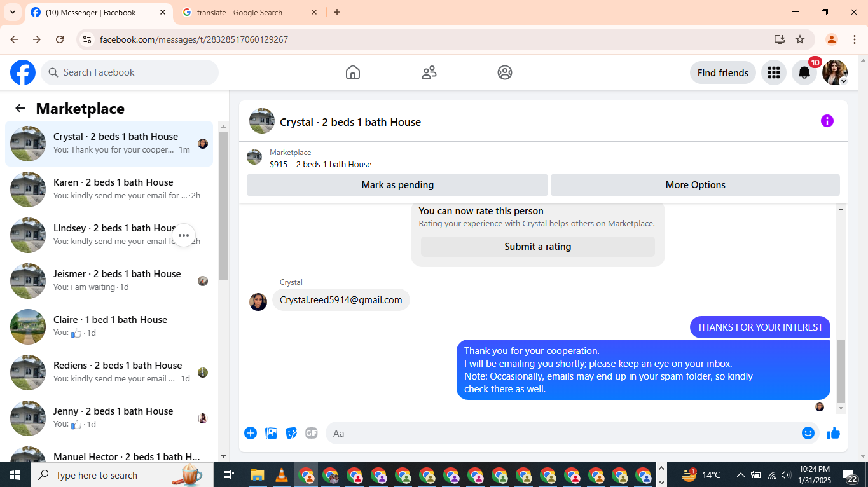Click Crystal's avatar beside her message
The image size is (868, 487).
tap(258, 302)
